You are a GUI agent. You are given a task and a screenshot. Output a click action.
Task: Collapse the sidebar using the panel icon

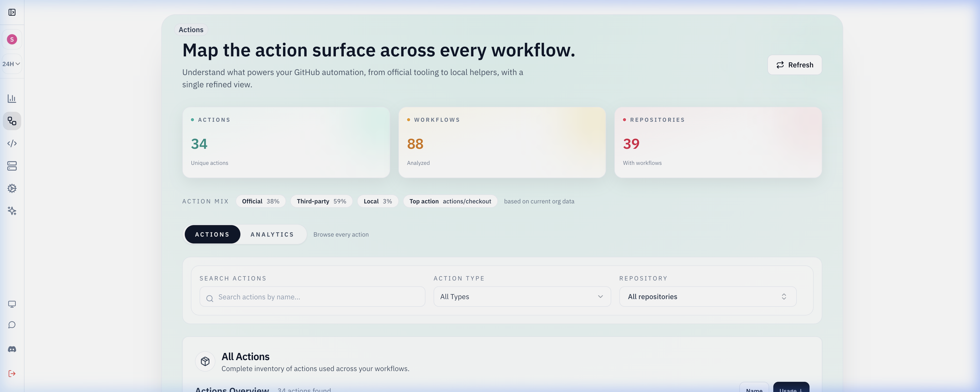pos(12,12)
